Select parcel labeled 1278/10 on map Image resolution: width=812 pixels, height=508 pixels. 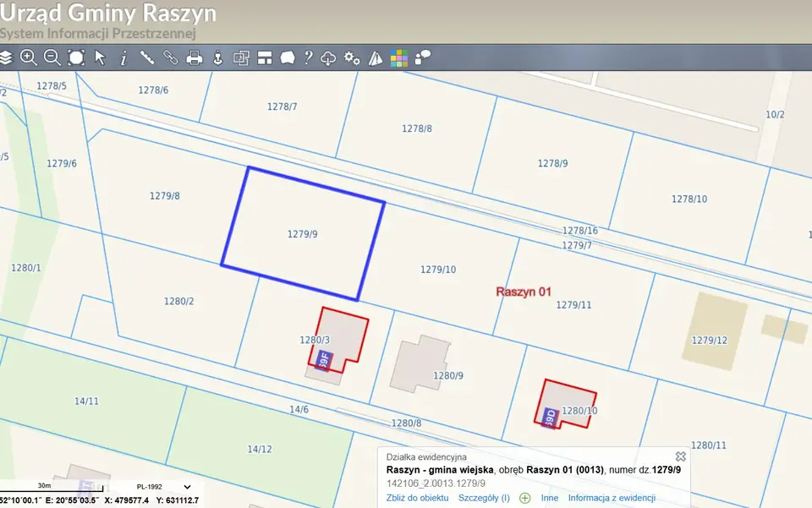(x=689, y=199)
